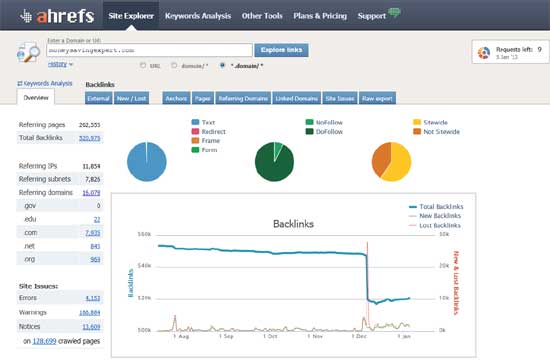This screenshot has width=550, height=361.
Task: Toggle the Lost Backlinks chart legend
Action: click(435, 225)
